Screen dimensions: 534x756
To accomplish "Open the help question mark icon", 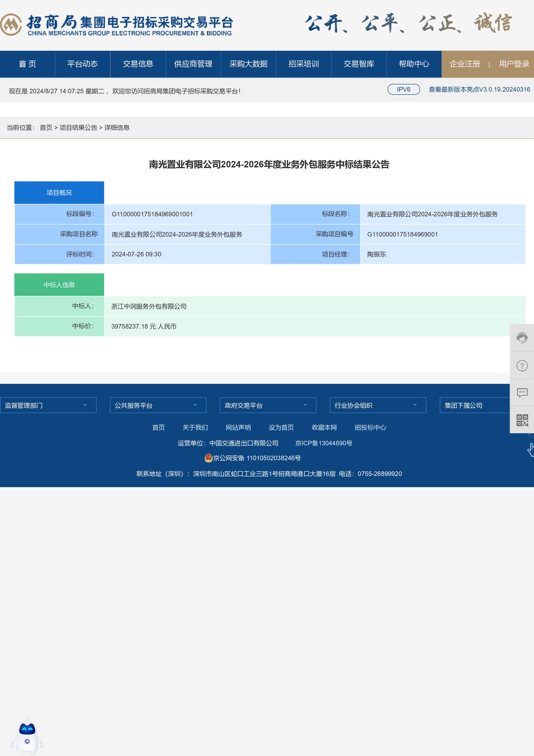I will point(522,365).
